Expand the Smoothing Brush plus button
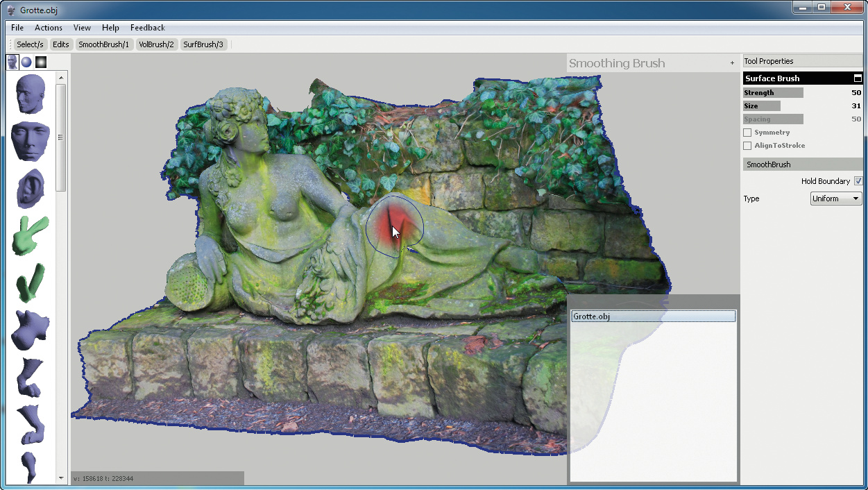 click(732, 63)
